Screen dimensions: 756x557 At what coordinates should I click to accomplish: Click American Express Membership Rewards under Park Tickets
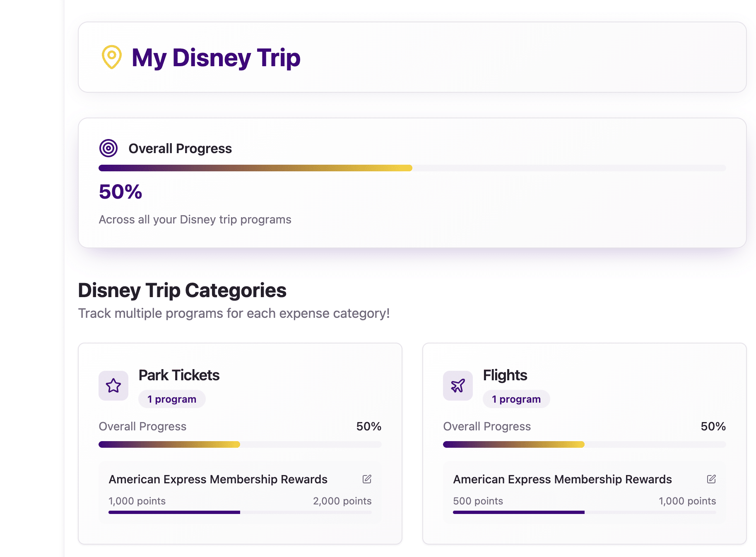coord(218,479)
